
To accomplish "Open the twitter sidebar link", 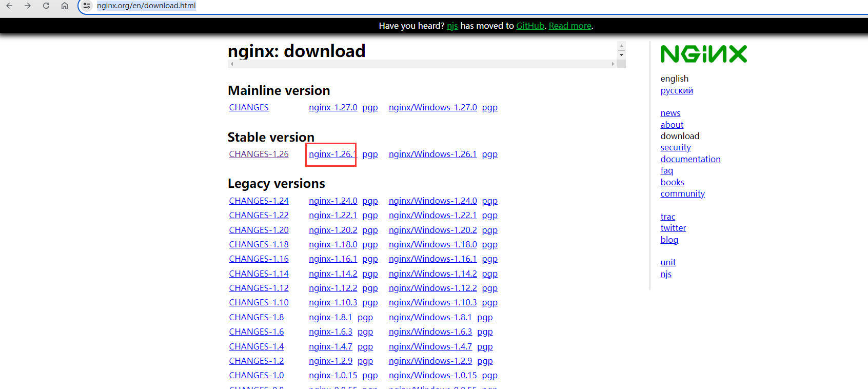I will (x=673, y=228).
